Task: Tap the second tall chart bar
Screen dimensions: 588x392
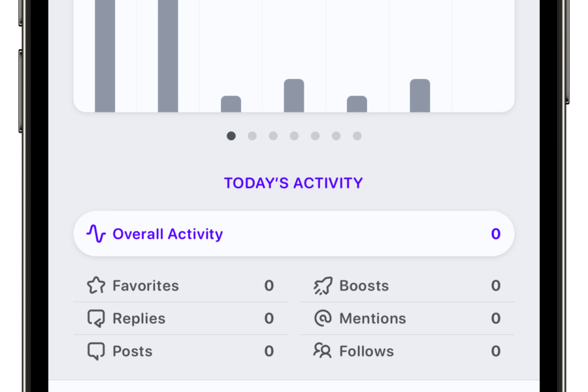Action: click(x=168, y=56)
